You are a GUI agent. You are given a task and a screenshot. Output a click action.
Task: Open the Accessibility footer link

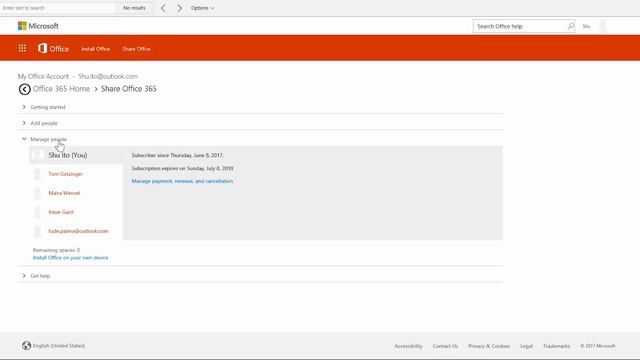point(408,346)
